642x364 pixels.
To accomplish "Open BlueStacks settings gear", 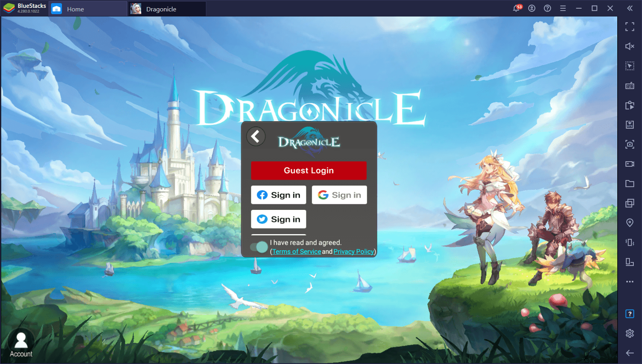I will click(630, 333).
